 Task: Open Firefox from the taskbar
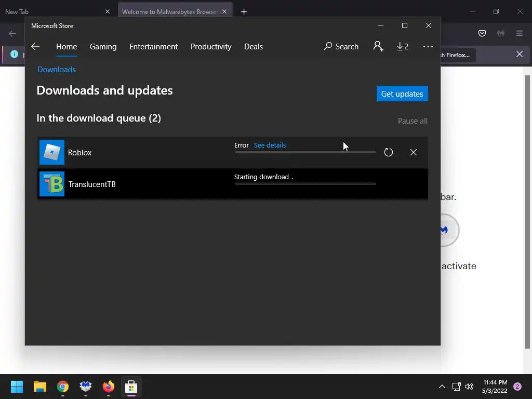109,387
